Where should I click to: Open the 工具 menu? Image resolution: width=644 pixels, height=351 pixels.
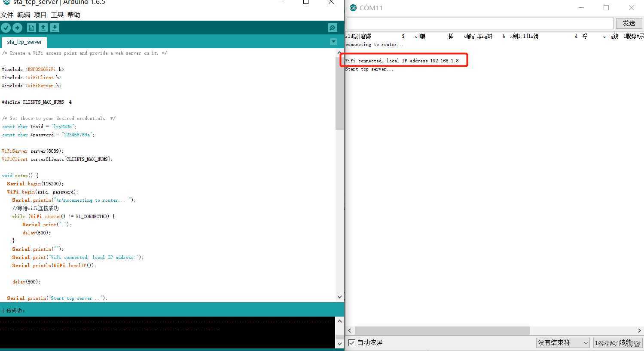tap(57, 15)
